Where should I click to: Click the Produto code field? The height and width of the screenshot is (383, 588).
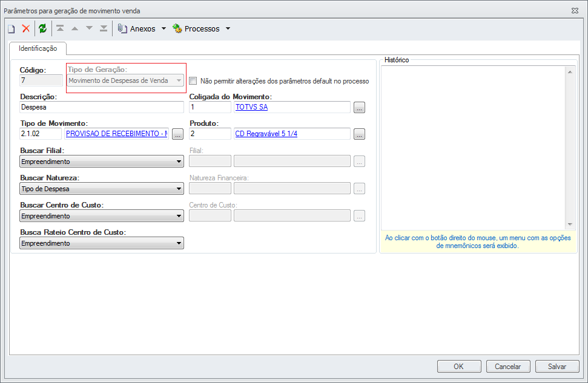coord(210,134)
